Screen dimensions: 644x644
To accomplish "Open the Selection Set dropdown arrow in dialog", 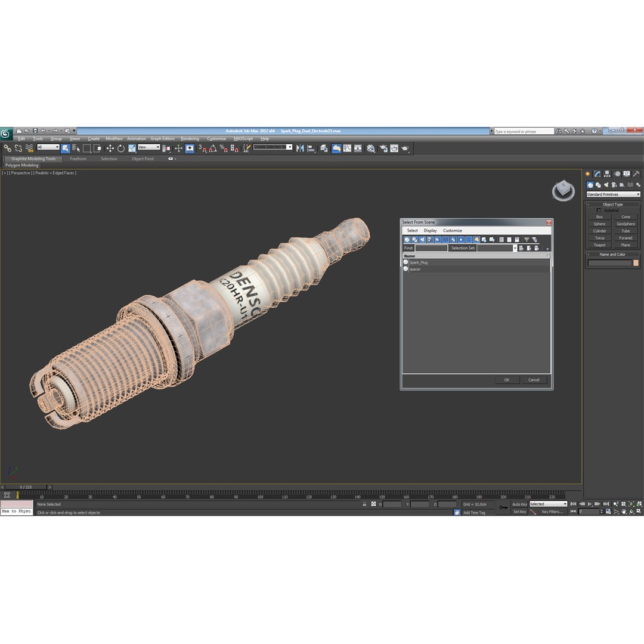I will pos(515,248).
